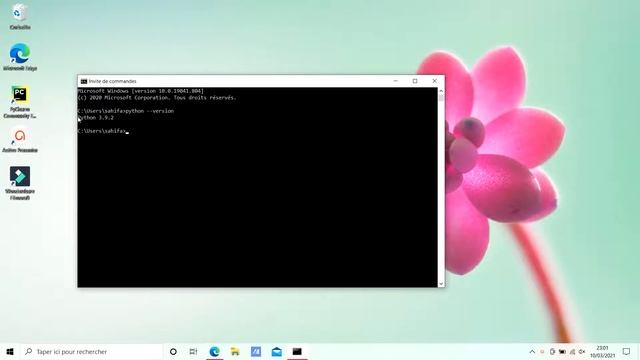This screenshot has height=360, width=640.
Task: Open Edge browser from the taskbar
Action: (214, 351)
